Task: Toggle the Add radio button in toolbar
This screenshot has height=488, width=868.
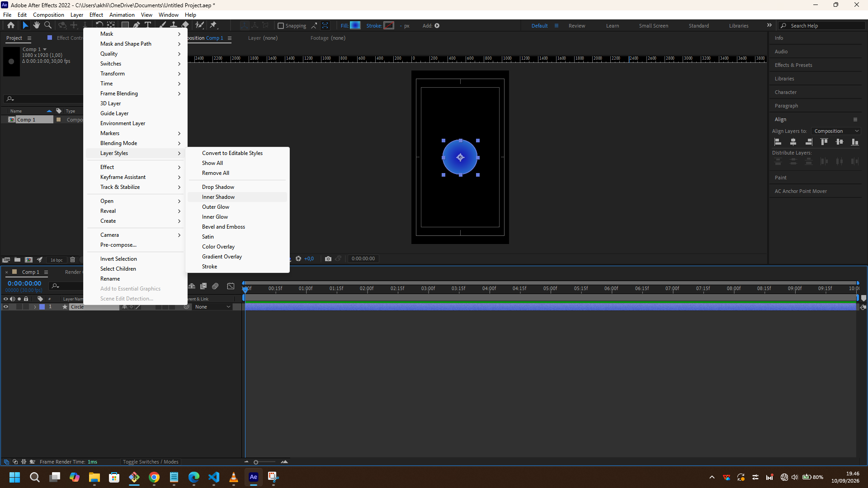Action: [437, 26]
